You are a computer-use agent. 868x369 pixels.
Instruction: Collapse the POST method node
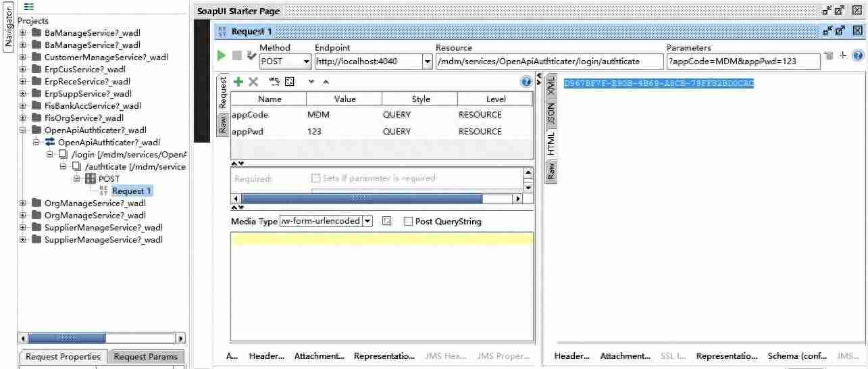(77, 178)
